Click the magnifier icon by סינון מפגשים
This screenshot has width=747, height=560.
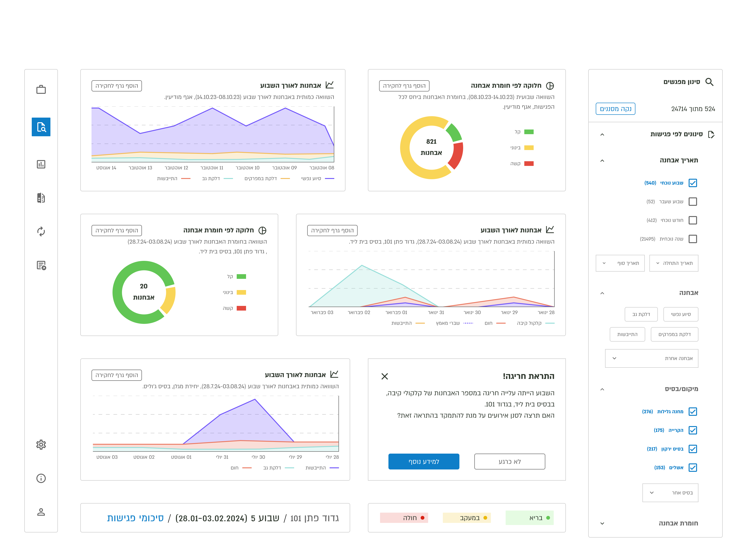tap(709, 82)
